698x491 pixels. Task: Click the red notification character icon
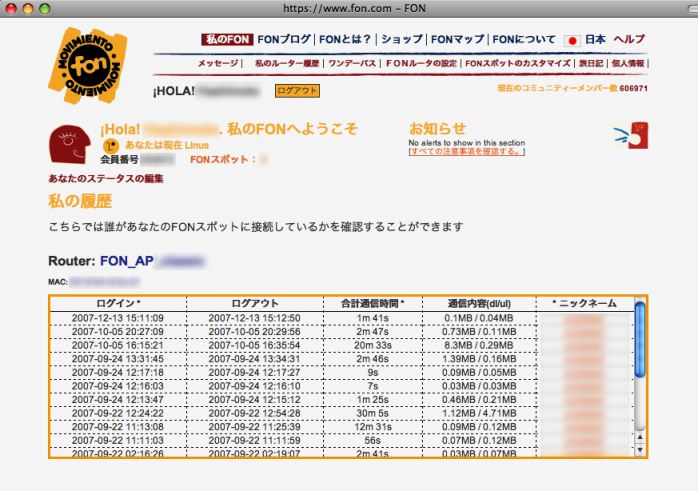pyautogui.click(x=632, y=136)
